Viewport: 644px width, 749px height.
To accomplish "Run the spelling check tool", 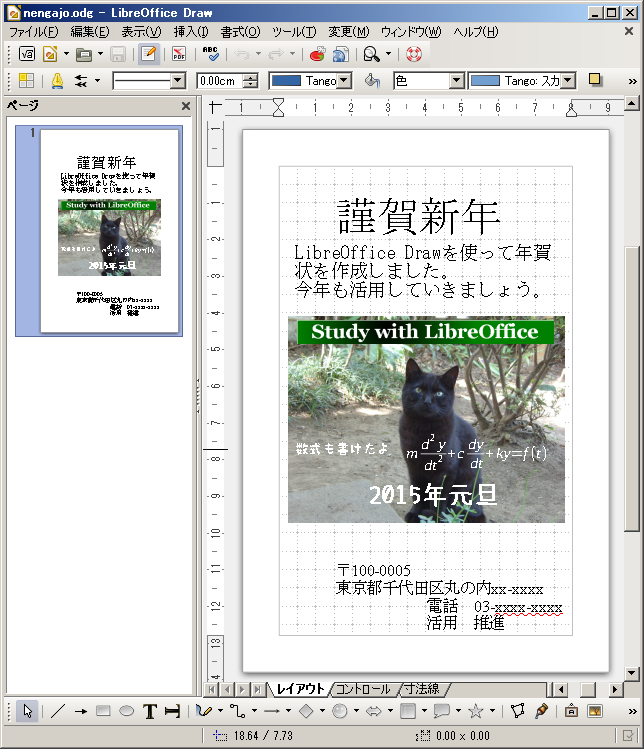I will click(x=211, y=54).
